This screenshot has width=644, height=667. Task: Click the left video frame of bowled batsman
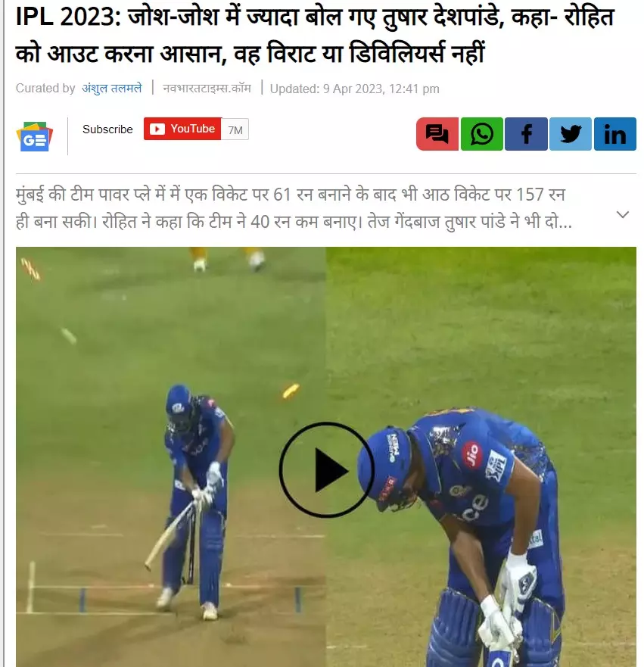[x=170, y=457]
